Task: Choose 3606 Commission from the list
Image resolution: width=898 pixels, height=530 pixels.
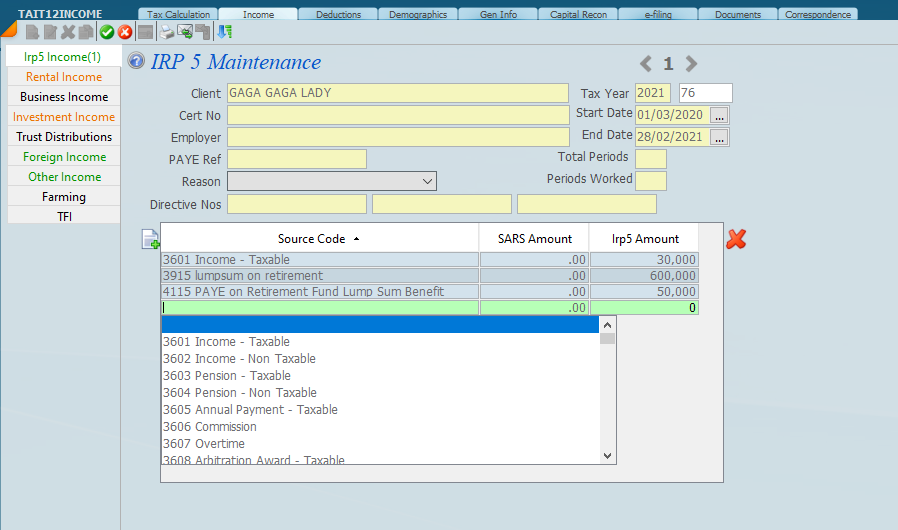Action: (210, 427)
